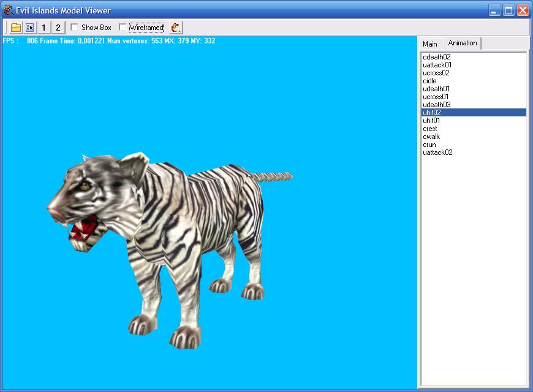
Task: Select the cdeath02 animation
Action: (x=437, y=57)
